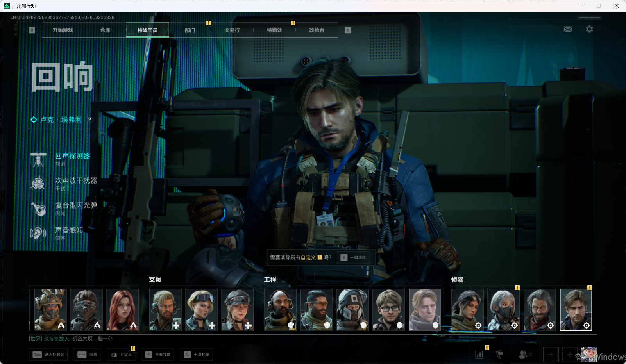Open the settings gear icon

pos(589,29)
